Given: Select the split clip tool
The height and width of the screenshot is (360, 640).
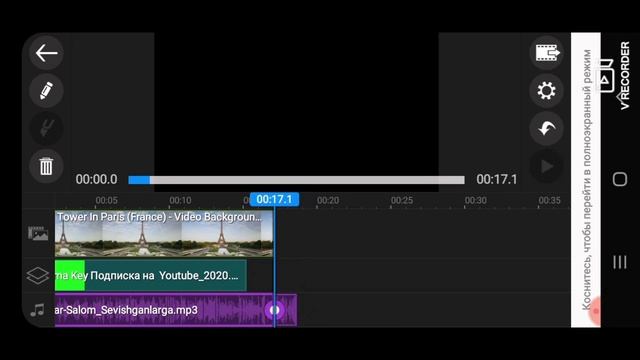Looking at the screenshot, I should coord(46,128).
